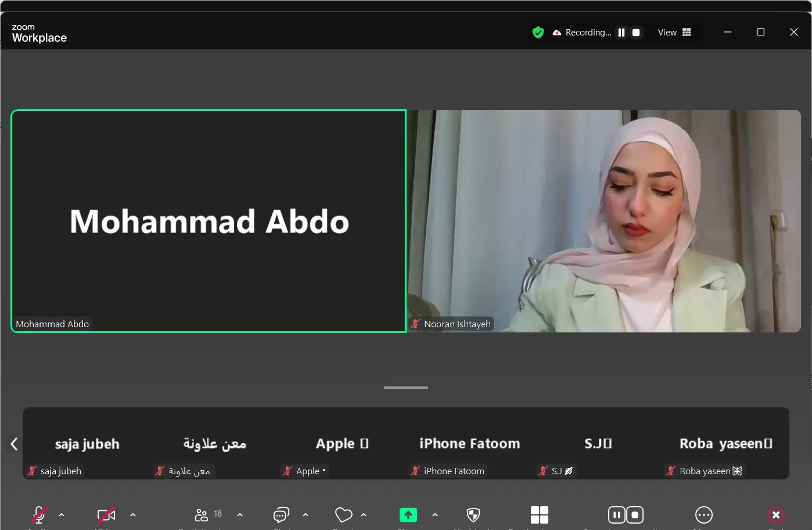
Task: Minimize the Zoom meeting window
Action: [727, 32]
